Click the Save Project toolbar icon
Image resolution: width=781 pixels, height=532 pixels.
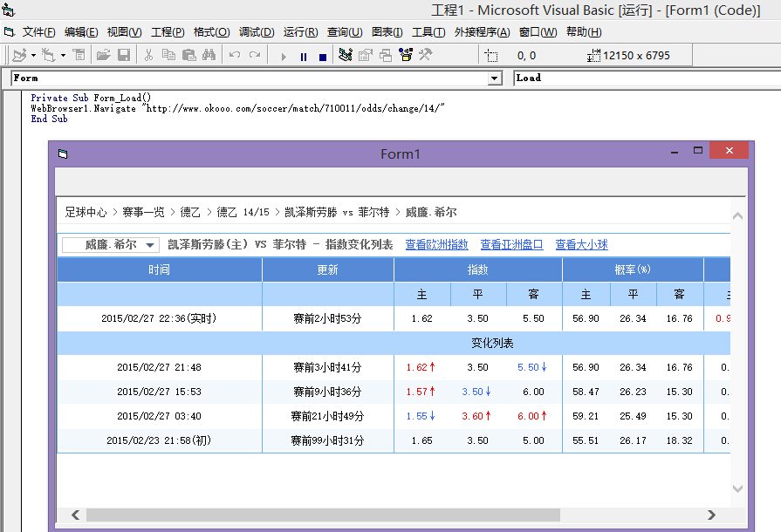point(123,55)
